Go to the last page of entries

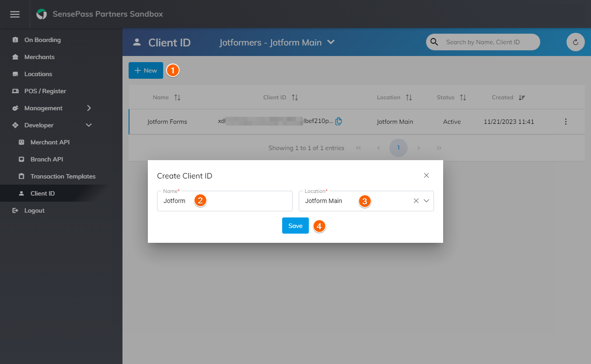439,148
